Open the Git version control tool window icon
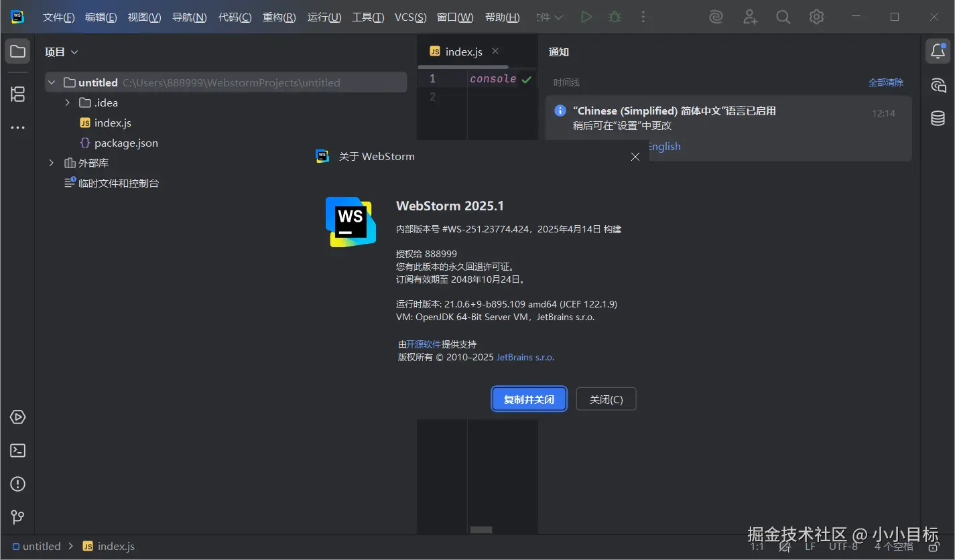The width and height of the screenshot is (955, 560). tap(18, 517)
